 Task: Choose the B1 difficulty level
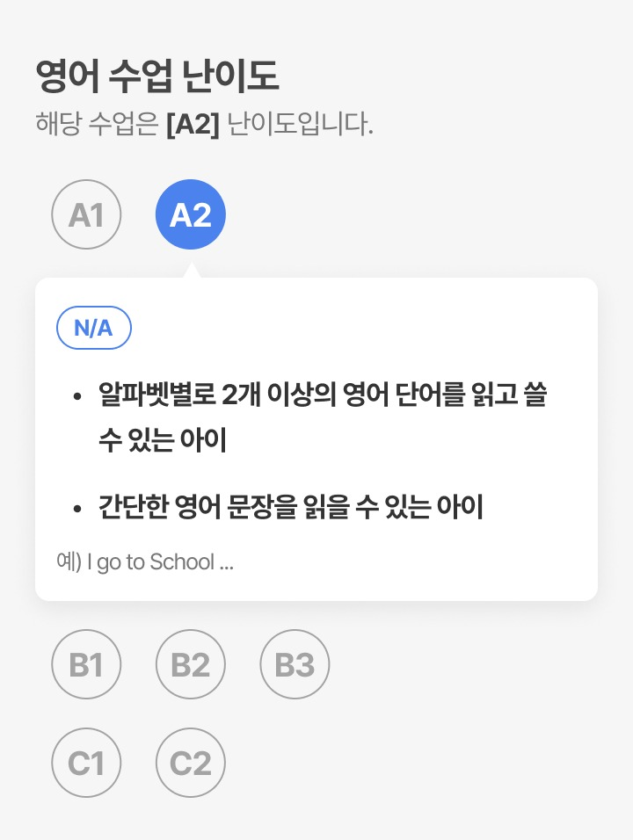point(86,665)
